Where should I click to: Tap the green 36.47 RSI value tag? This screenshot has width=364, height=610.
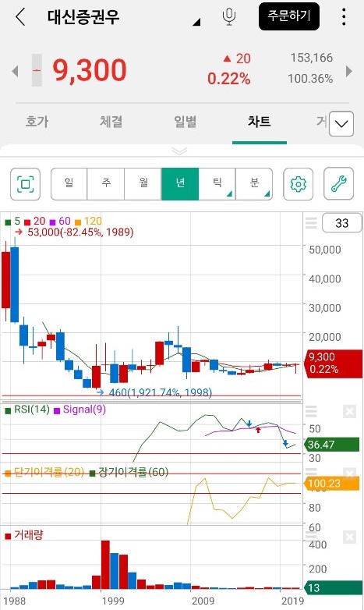click(333, 445)
